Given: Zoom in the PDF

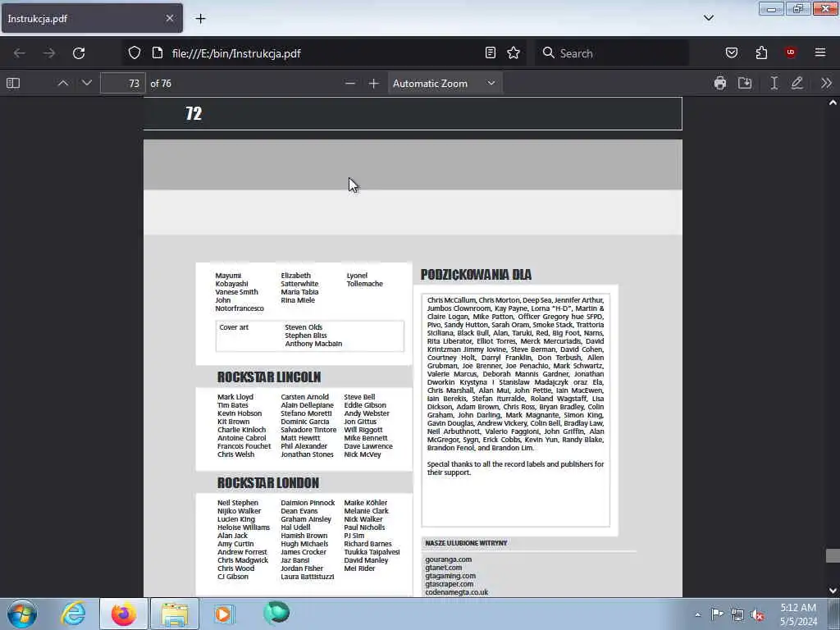Looking at the screenshot, I should 374,83.
